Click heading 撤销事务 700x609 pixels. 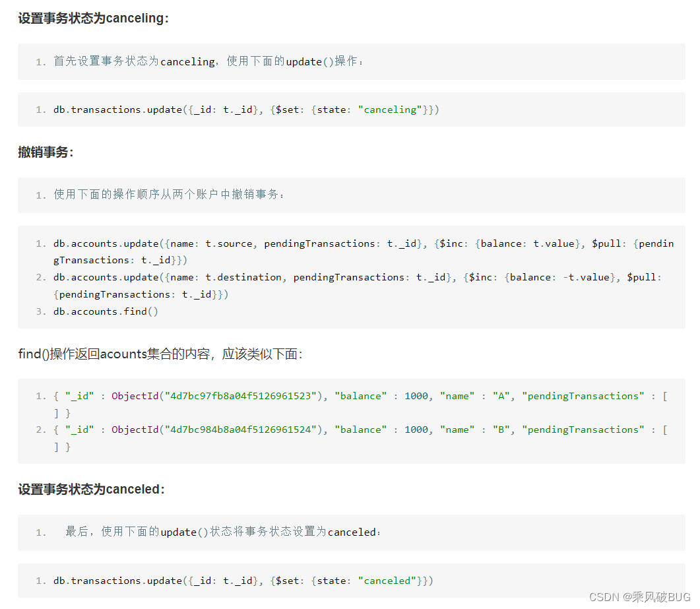pyautogui.click(x=46, y=152)
